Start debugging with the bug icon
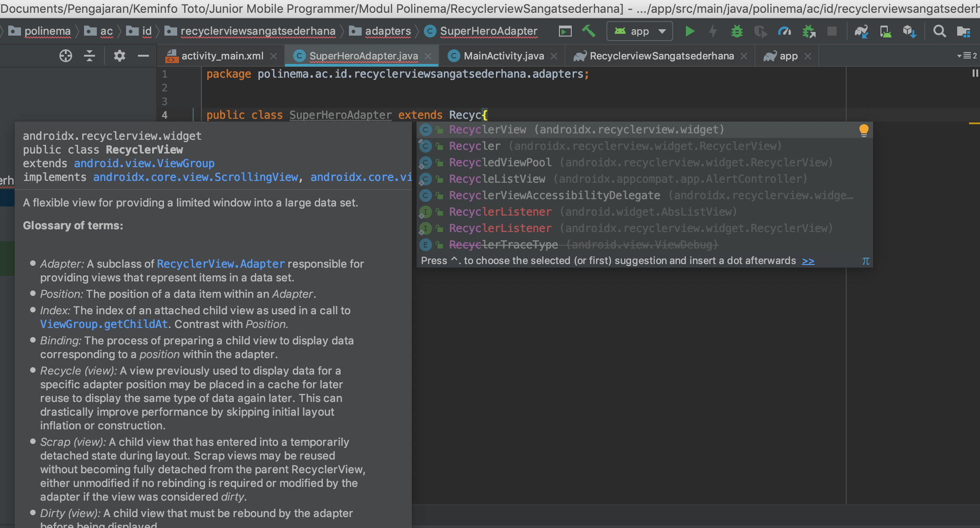This screenshot has width=980, height=528. click(736, 31)
